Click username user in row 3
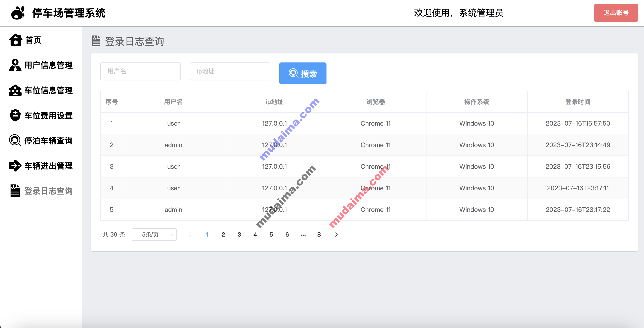Screen dimensions: 644x328 173,166
